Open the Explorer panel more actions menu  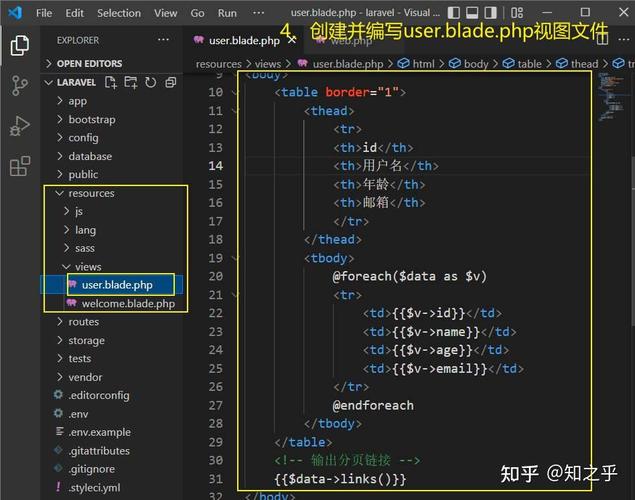(x=163, y=40)
